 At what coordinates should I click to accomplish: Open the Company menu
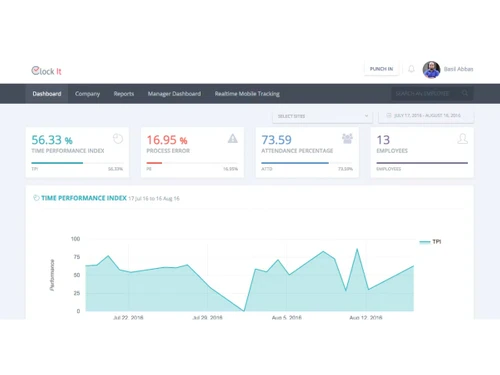(x=87, y=94)
